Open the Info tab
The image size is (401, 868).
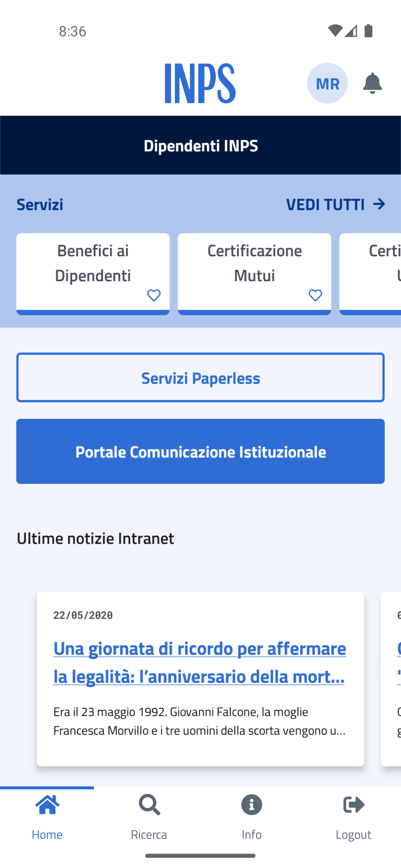[x=252, y=817]
